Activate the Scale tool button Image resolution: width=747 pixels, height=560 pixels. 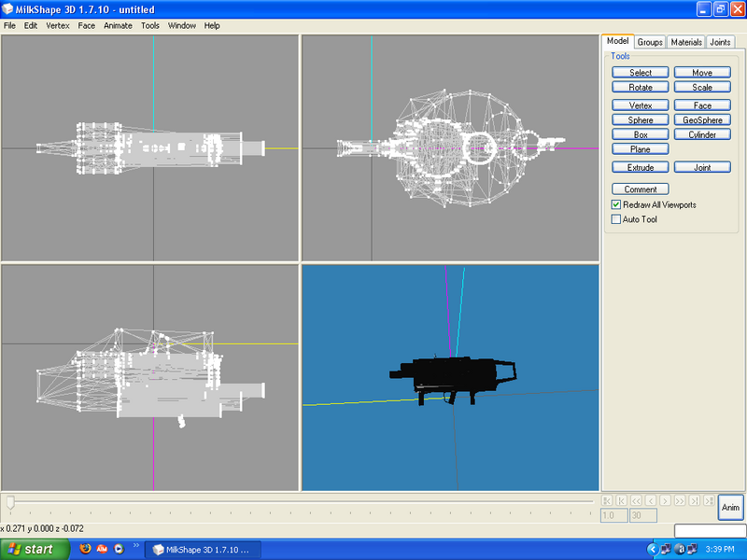tap(702, 87)
